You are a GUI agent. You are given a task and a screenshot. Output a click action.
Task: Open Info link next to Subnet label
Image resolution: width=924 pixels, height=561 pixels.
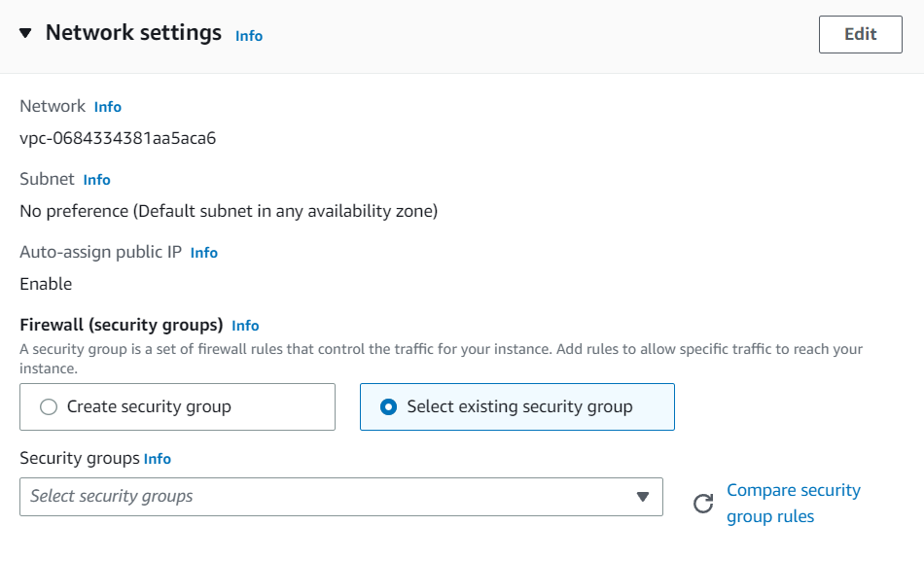[x=97, y=180]
